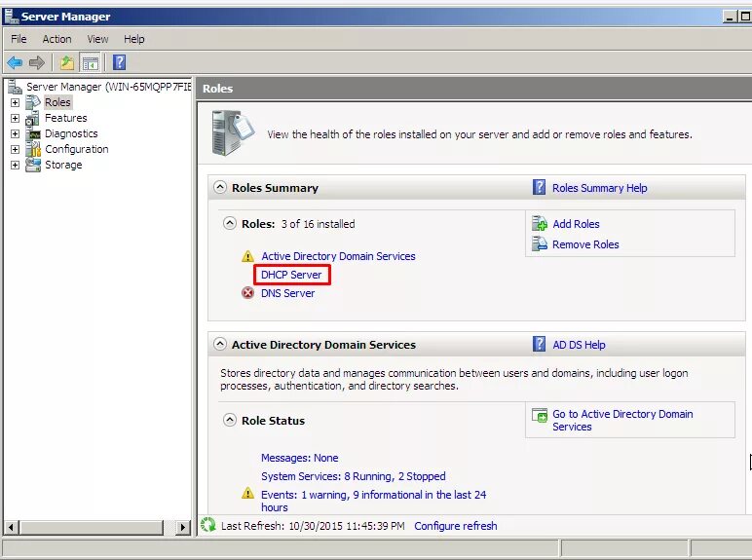This screenshot has height=560, width=752.
Task: Select the Storage label in the tree
Action: (63, 165)
